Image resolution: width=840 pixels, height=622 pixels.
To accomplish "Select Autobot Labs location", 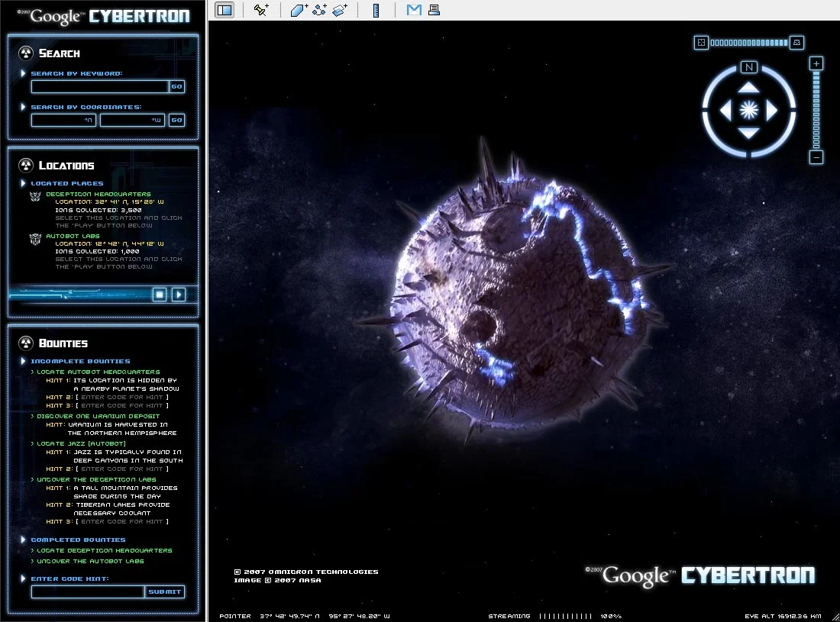I will [73, 236].
